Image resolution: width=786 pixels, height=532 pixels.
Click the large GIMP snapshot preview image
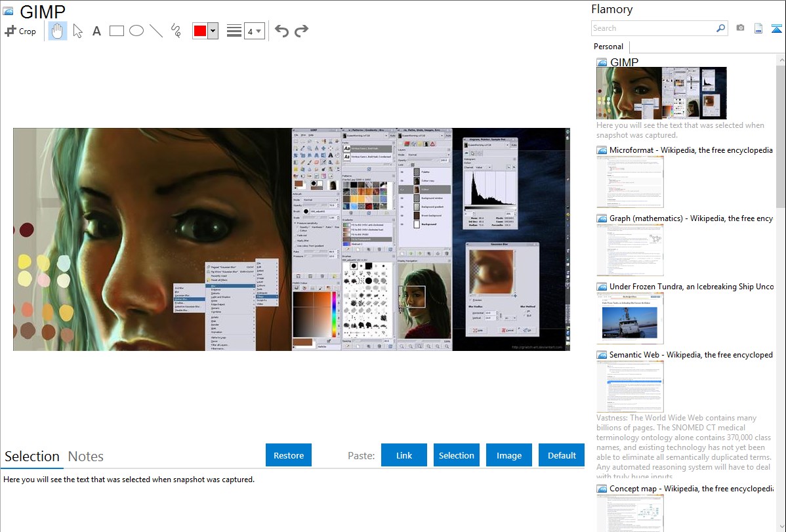pos(291,239)
